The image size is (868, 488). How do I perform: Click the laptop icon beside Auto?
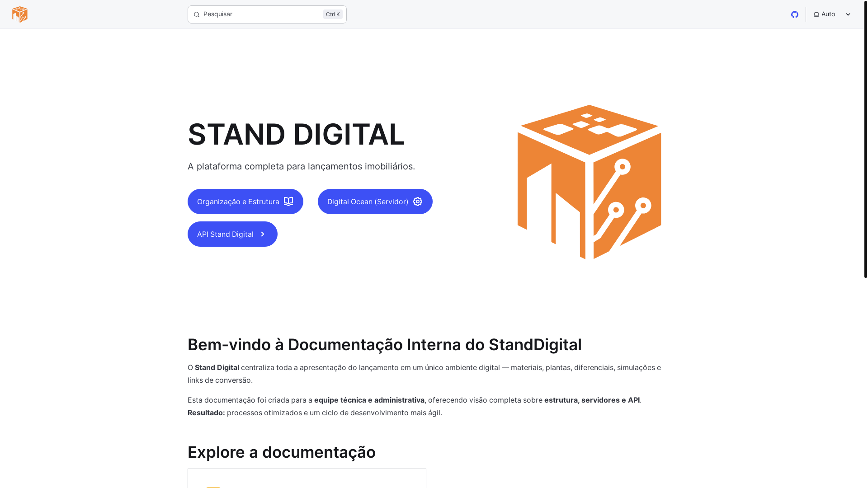point(816,14)
